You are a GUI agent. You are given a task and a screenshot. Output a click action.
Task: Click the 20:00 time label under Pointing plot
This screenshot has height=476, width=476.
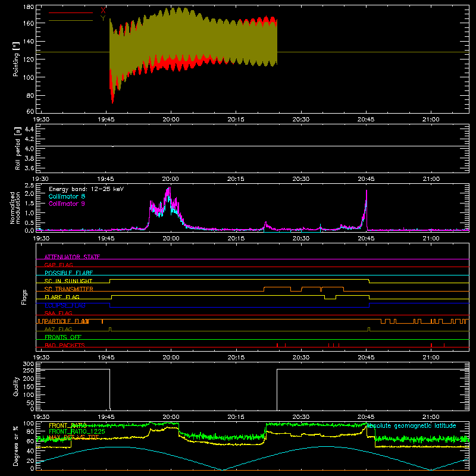[171, 120]
